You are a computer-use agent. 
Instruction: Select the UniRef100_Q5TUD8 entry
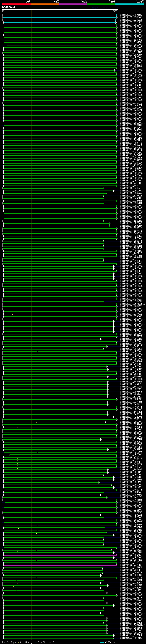131,138
